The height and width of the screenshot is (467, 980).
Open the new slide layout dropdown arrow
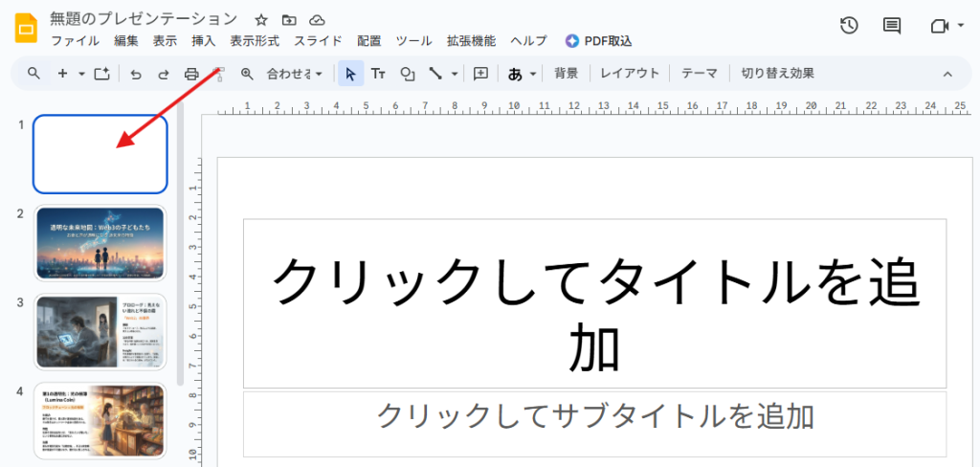[81, 74]
